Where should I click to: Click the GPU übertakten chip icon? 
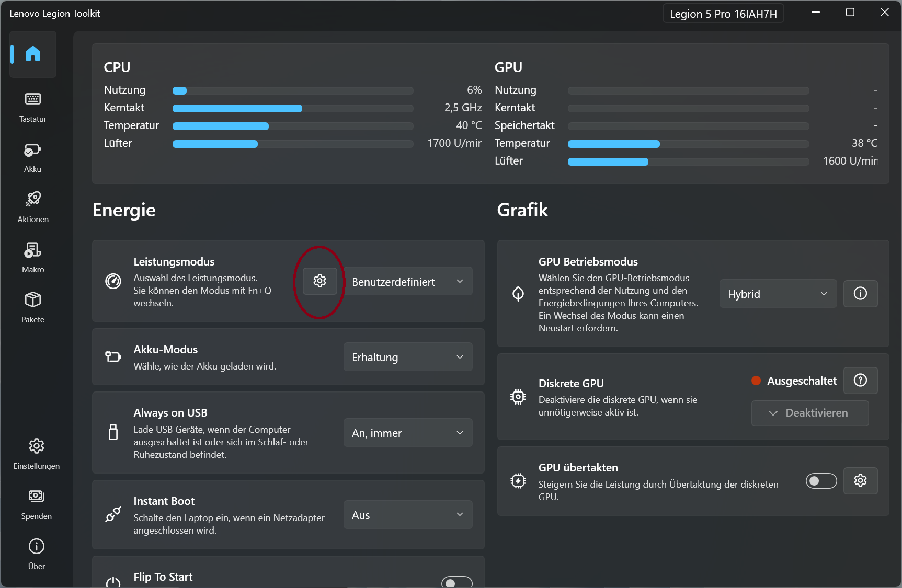pyautogui.click(x=518, y=481)
